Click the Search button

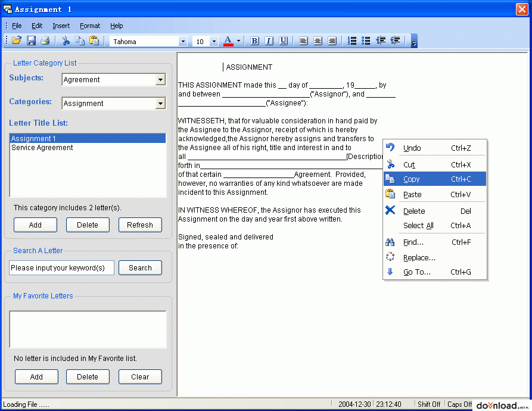140,268
